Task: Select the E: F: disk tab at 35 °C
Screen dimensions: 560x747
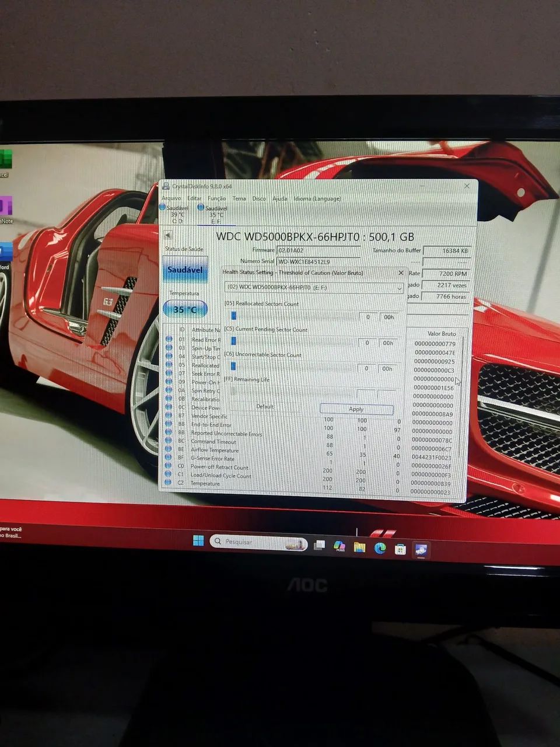Action: click(x=215, y=214)
